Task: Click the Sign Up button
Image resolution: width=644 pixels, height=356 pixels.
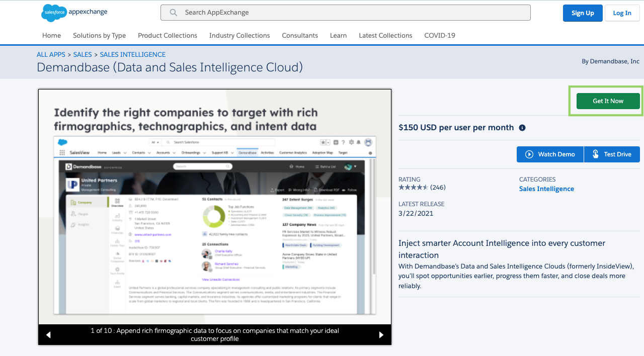Action: coord(583,13)
